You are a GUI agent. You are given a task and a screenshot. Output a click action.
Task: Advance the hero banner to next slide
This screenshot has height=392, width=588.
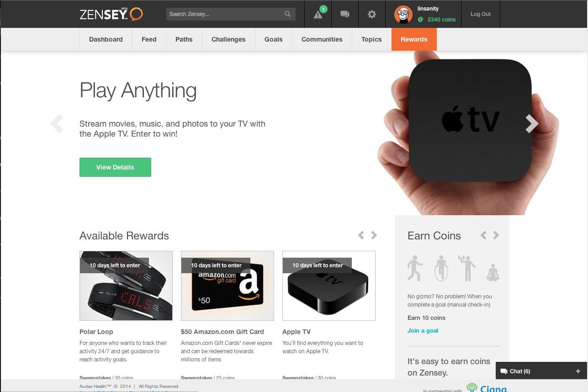(x=532, y=123)
